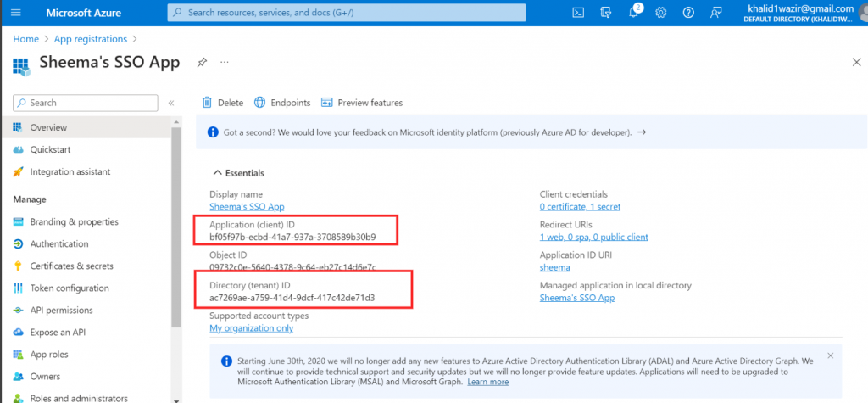This screenshot has height=403, width=868.
Task: Open the Help question mark icon
Action: pos(688,12)
